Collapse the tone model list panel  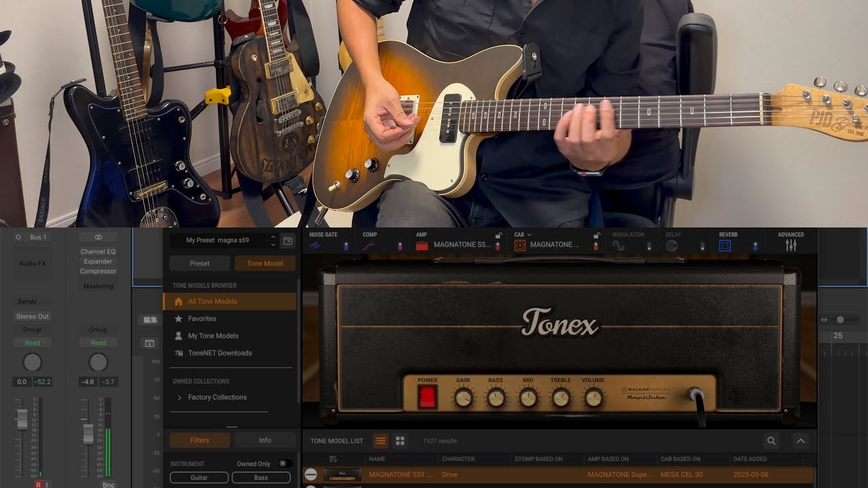[x=801, y=441]
